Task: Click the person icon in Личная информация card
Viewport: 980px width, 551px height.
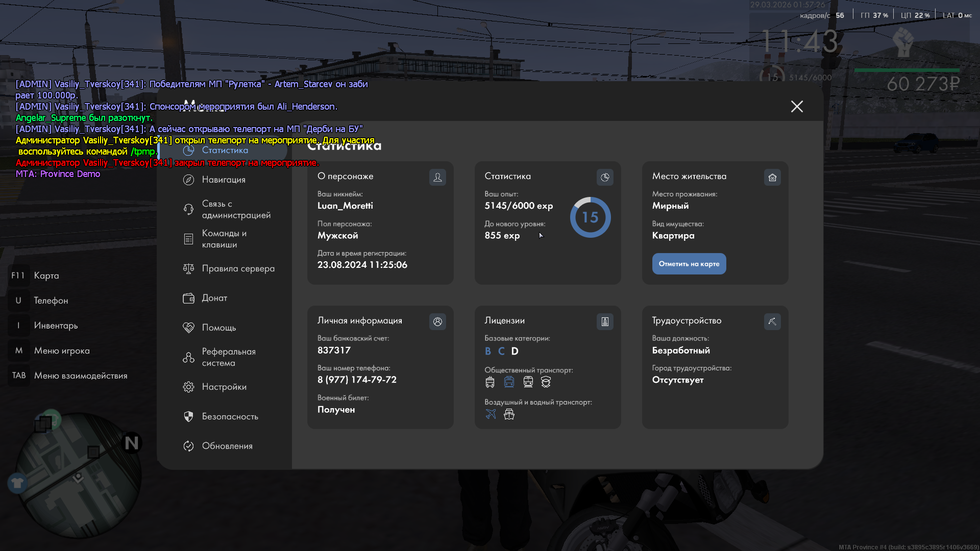Action: [x=437, y=321]
